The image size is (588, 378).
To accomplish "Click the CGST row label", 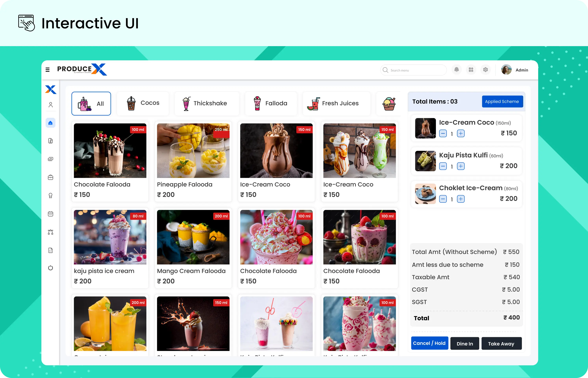I will (x=420, y=290).
